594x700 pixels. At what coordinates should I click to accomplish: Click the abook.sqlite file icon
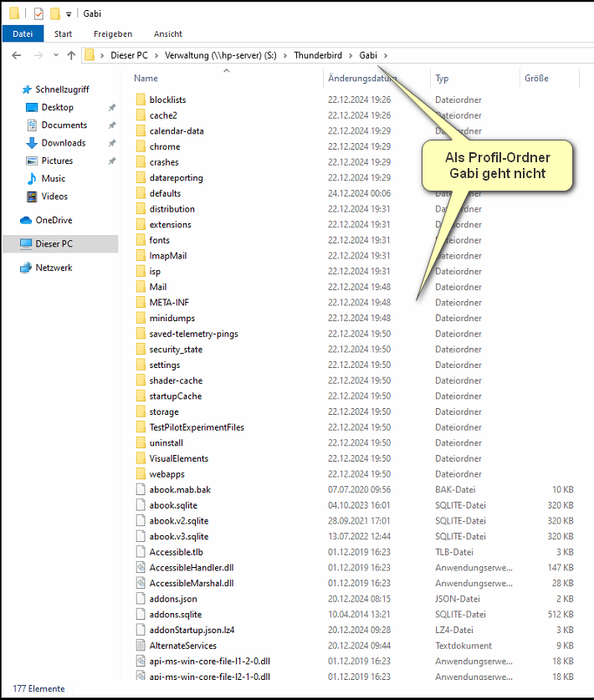[x=141, y=505]
